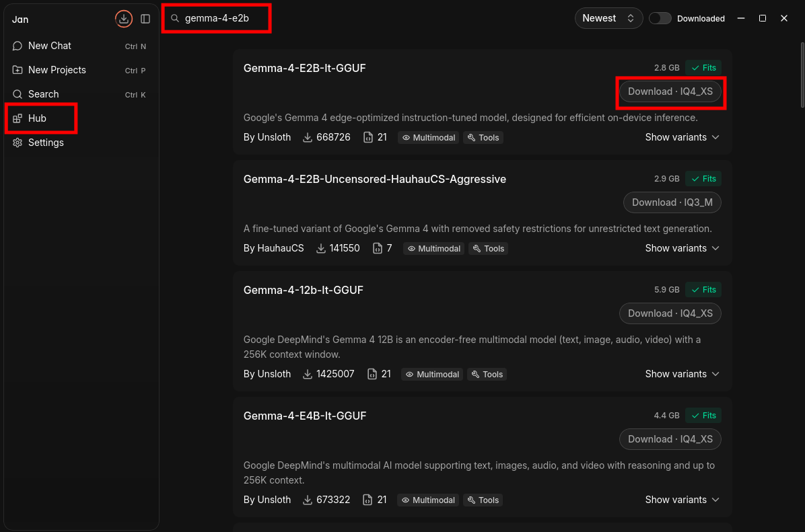Click the Settings gear icon
The height and width of the screenshot is (532, 805).
coord(17,143)
